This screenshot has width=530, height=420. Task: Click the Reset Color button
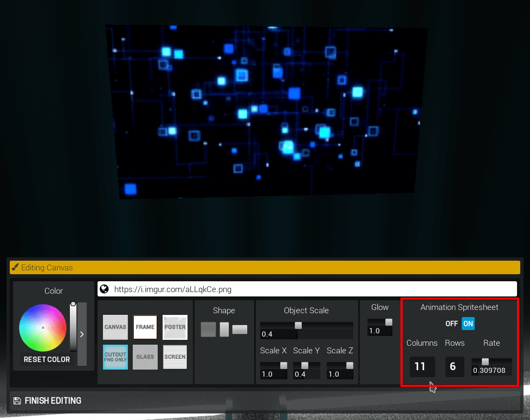coord(47,359)
